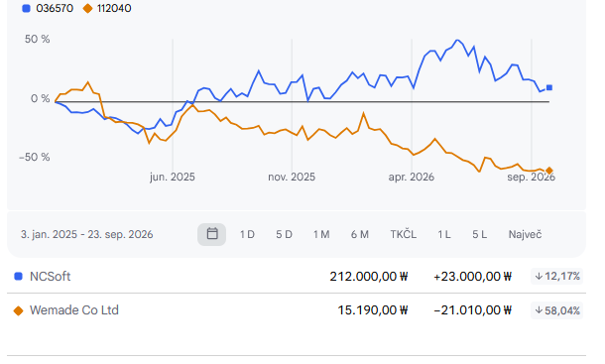Choose the 1 L range

pyautogui.click(x=443, y=234)
